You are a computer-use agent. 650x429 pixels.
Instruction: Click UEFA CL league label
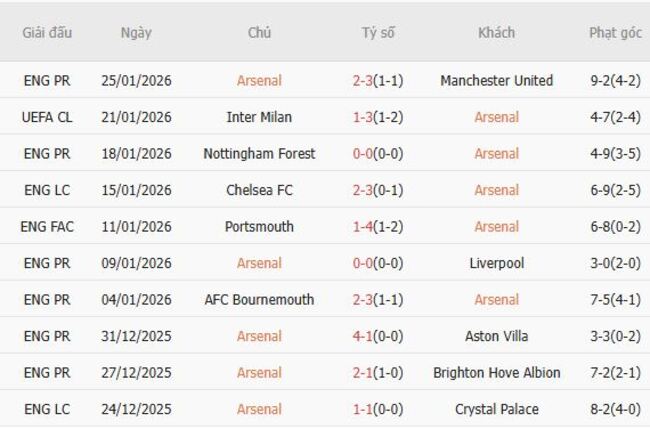(x=47, y=117)
